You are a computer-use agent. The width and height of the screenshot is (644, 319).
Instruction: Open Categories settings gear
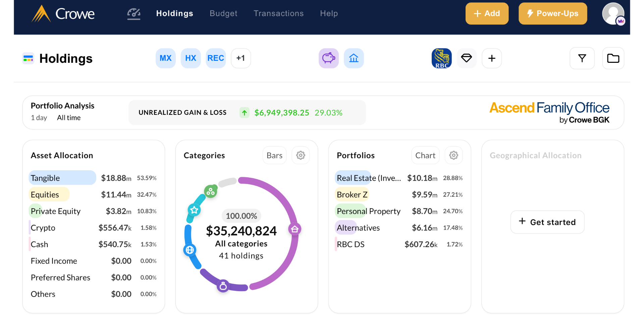click(301, 155)
